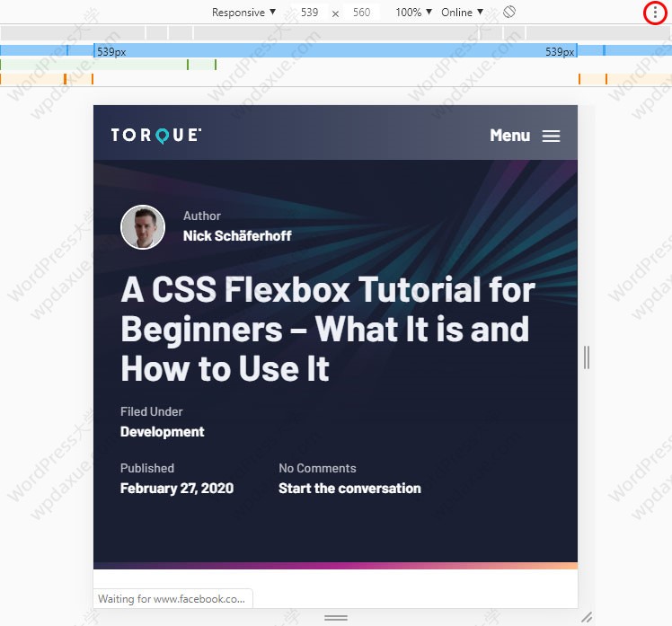The height and width of the screenshot is (626, 672).
Task: Open the hamburger menu icon
Action: tap(551, 136)
